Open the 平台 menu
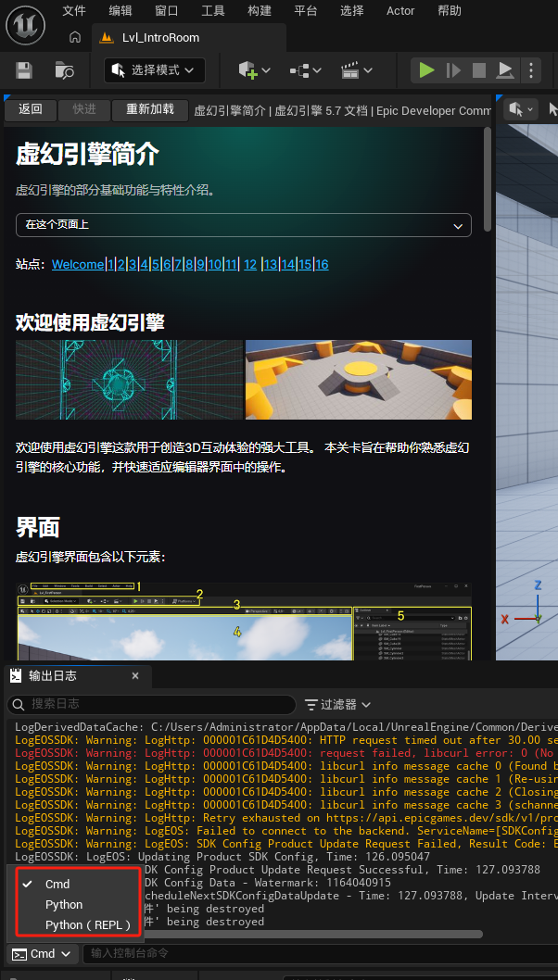The width and height of the screenshot is (558, 980). (305, 10)
